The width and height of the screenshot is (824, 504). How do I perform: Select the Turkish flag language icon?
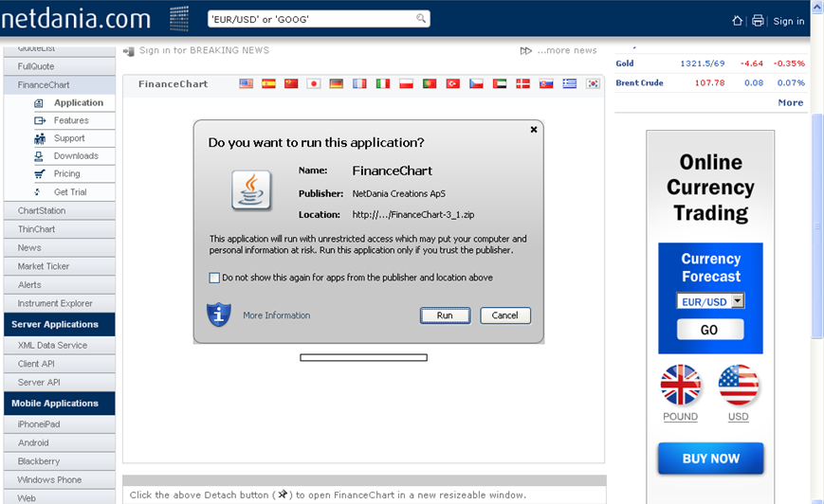[453, 83]
